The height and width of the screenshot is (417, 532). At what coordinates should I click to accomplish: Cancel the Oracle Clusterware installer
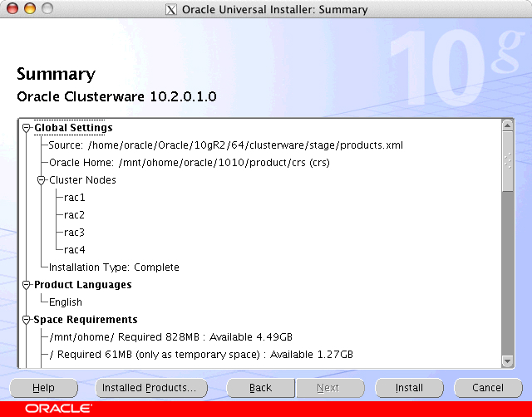[488, 388]
